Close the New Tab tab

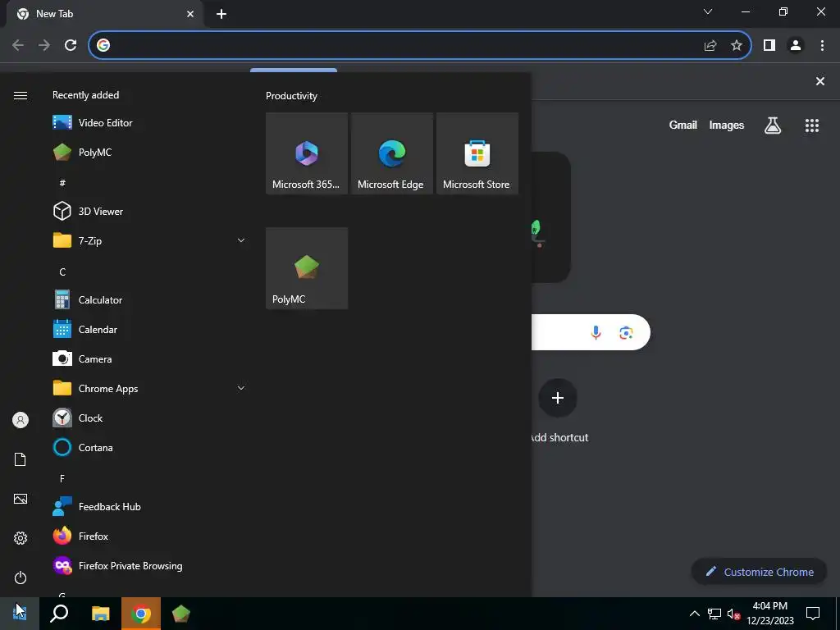pyautogui.click(x=190, y=14)
